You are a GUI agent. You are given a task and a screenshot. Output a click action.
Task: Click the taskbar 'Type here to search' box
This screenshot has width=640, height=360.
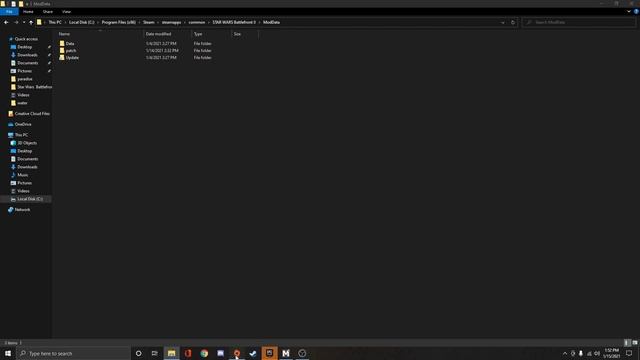73,353
